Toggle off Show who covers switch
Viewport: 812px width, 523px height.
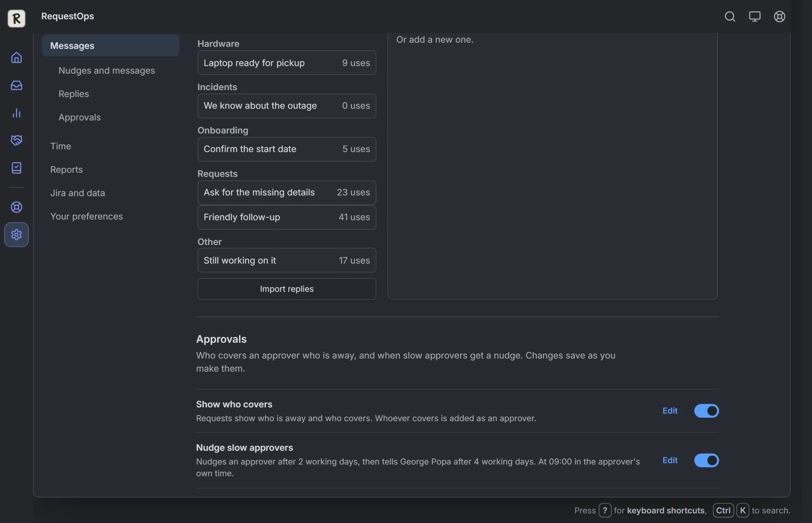coord(706,411)
